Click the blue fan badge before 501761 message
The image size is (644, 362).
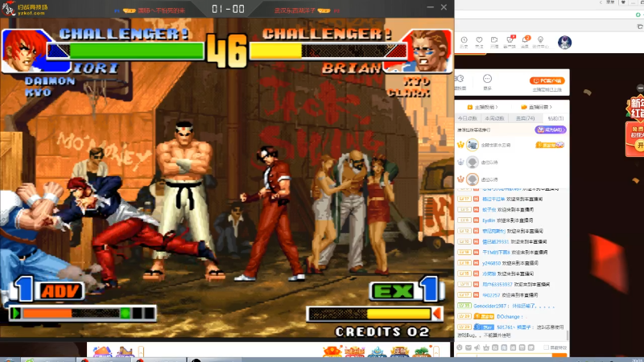tap(484, 327)
